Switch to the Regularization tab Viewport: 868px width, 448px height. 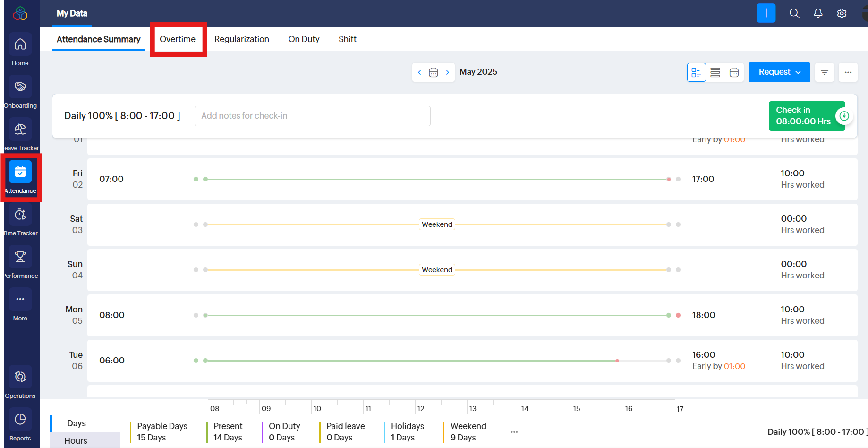coord(241,39)
